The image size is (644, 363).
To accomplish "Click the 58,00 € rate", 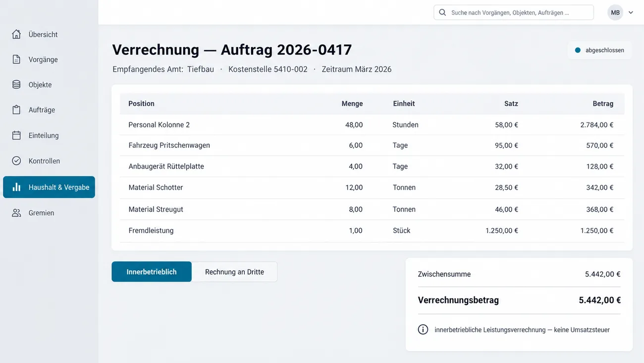I will coord(506,124).
